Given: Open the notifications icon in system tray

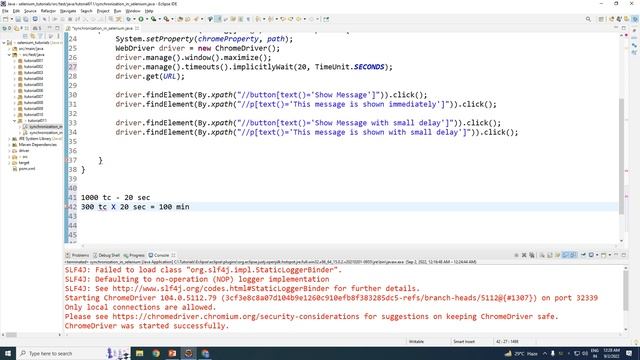Looking at the screenshot, I should pos(629,353).
